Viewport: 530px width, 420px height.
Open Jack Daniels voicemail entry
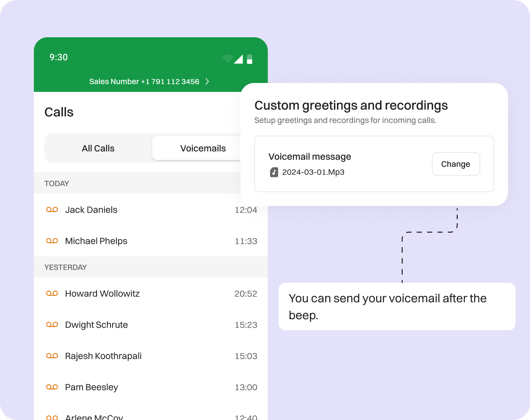91,210
